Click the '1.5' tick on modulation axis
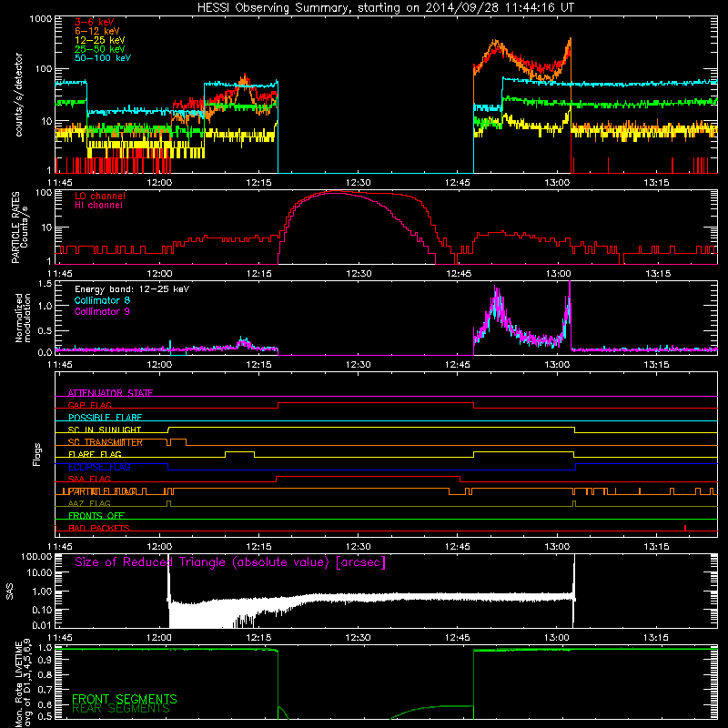Image resolution: width=728 pixels, height=728 pixels. click(45, 284)
